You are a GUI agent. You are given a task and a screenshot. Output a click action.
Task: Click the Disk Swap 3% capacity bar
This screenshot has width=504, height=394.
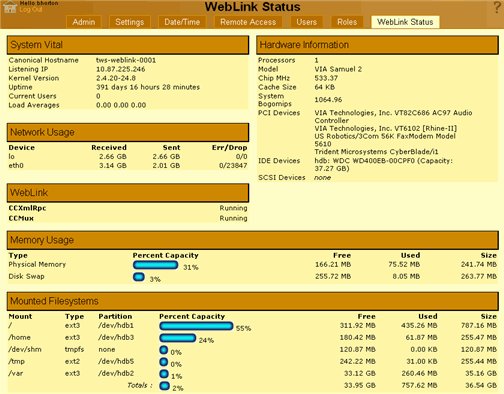point(139,277)
